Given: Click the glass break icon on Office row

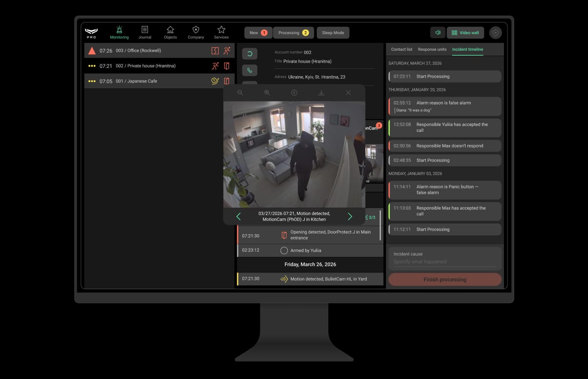Looking at the screenshot, I should [215, 50].
